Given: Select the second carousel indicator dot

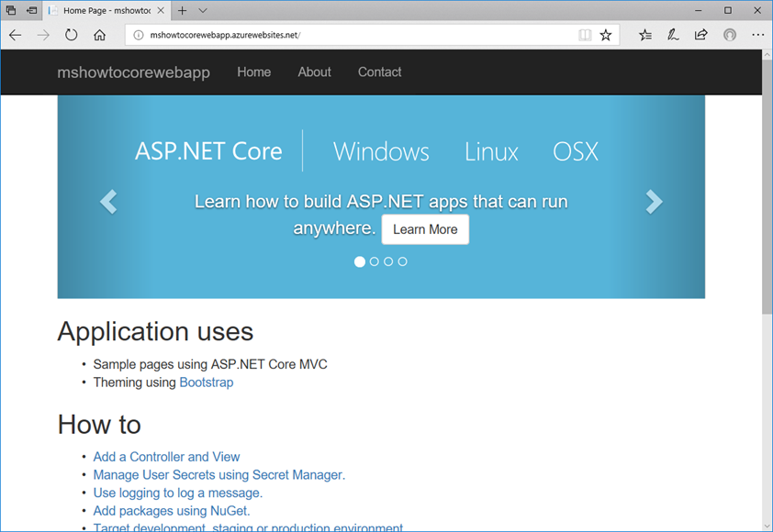Looking at the screenshot, I should point(375,261).
